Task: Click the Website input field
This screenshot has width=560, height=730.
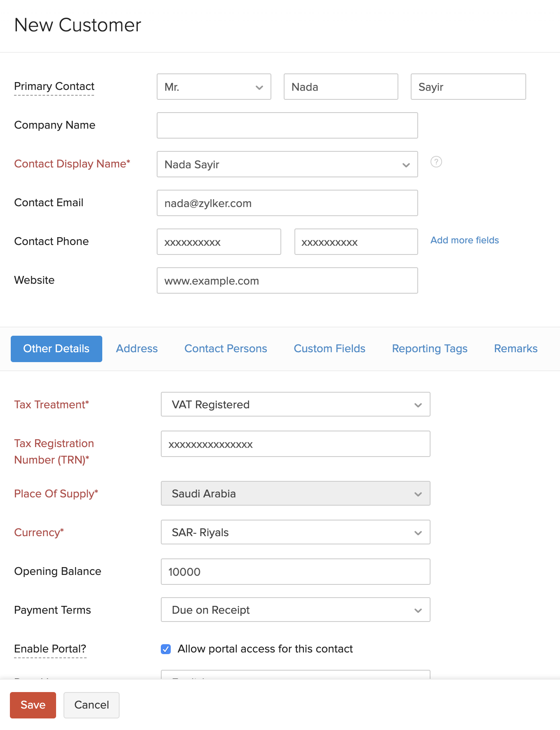Action: [287, 281]
